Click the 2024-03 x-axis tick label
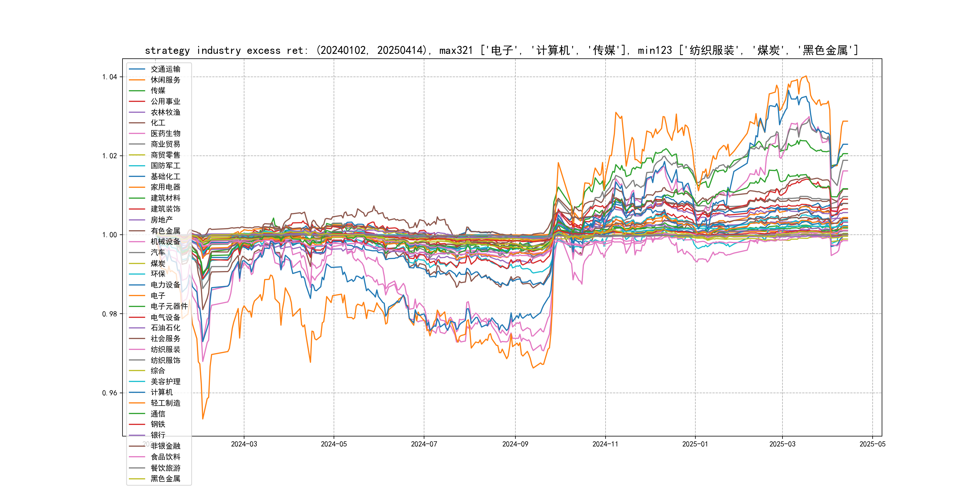This screenshot has height=490, width=980. [244, 444]
